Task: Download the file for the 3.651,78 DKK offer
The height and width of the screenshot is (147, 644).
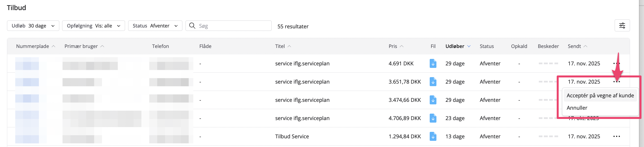Action: pos(433,82)
